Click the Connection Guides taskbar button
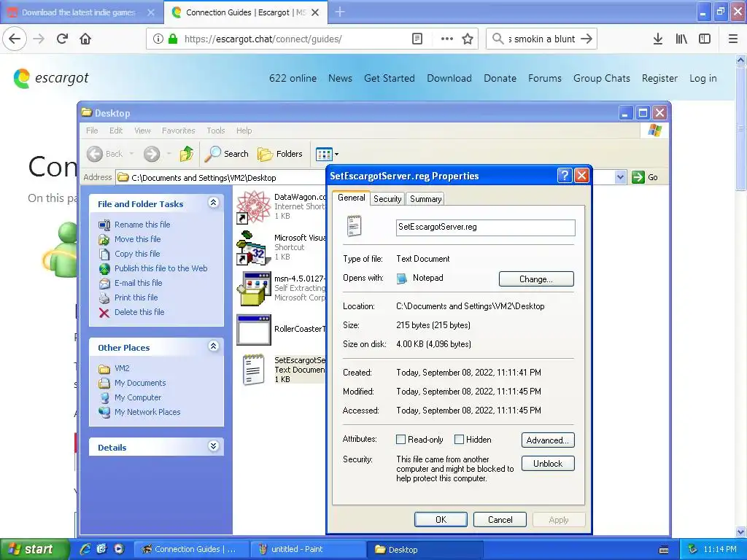Screen dimensions: 747x560 [192, 549]
